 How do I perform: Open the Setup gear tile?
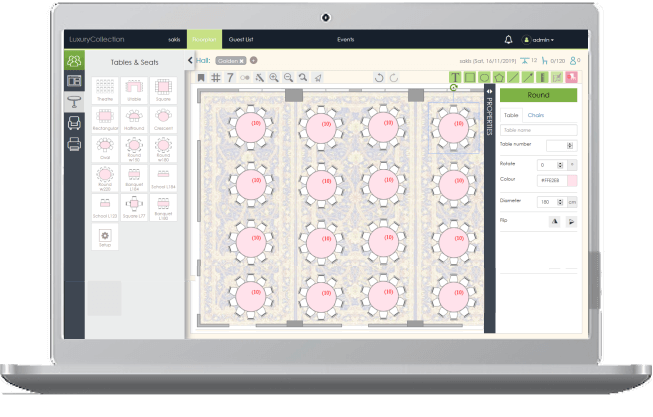[x=105, y=237]
